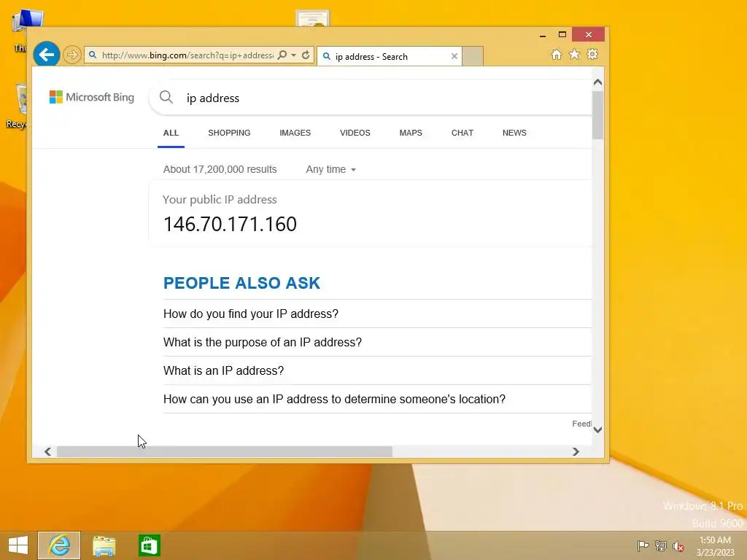747x560 pixels.
Task: Switch to the MAPS tab
Action: pos(411,133)
